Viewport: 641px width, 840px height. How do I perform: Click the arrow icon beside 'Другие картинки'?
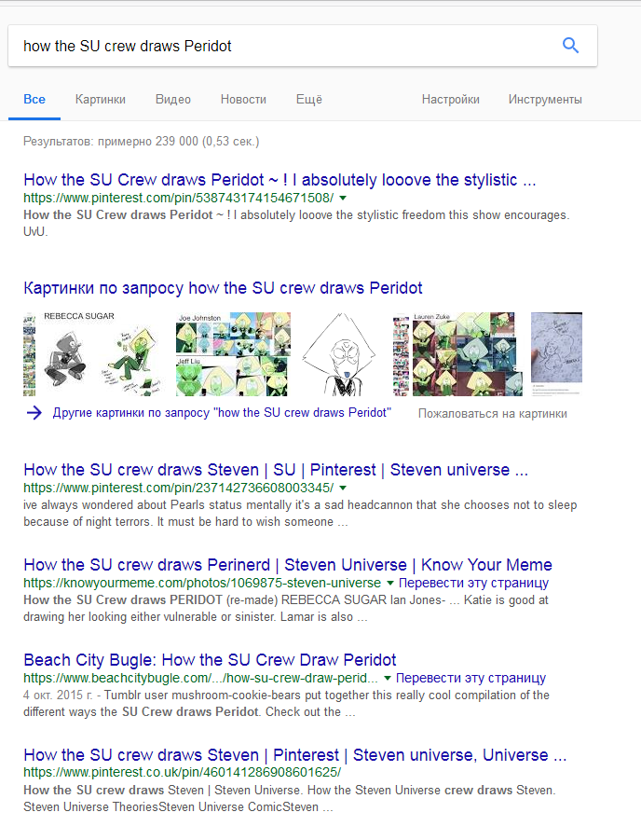coord(34,412)
